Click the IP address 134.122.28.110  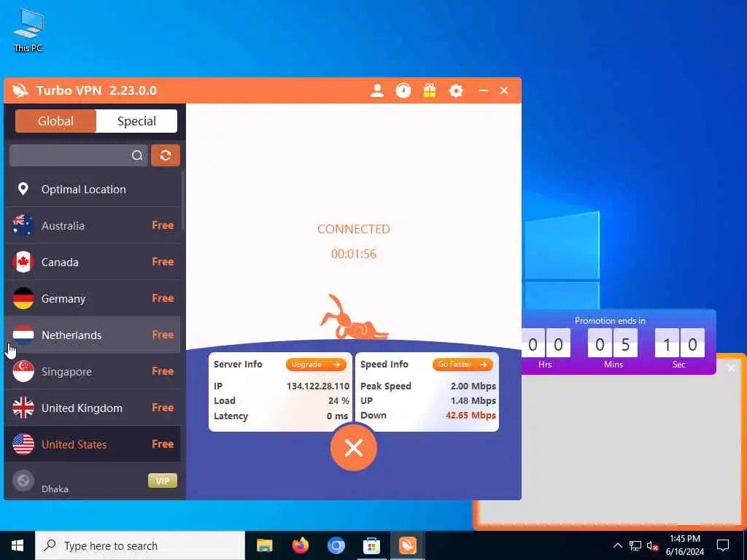pos(318,386)
